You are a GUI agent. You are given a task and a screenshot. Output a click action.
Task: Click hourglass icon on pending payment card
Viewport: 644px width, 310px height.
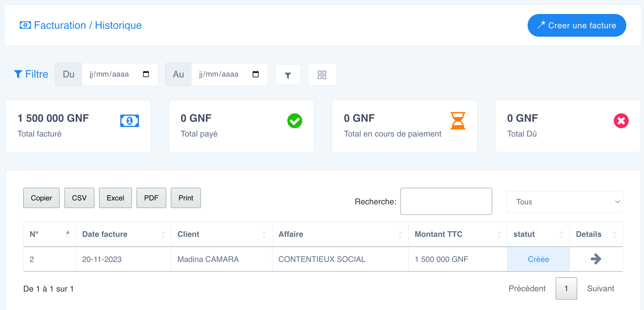[x=458, y=121]
